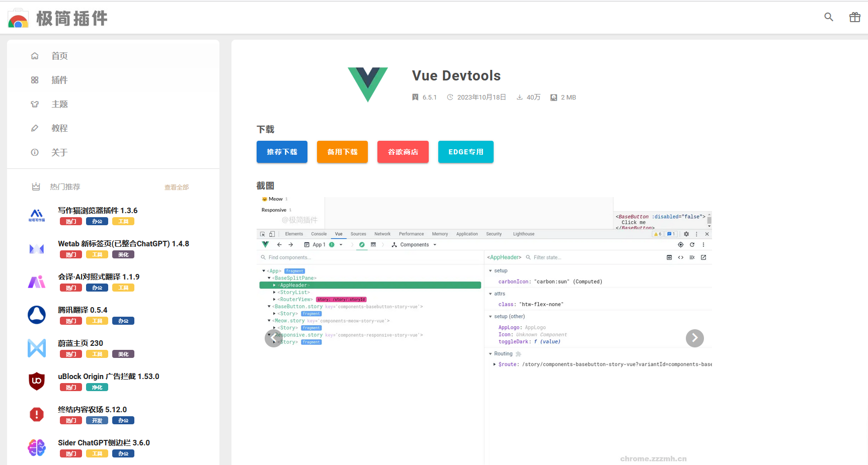This screenshot has height=465, width=868.
Task: Click the device toolbar toggle icon
Action: (x=272, y=234)
